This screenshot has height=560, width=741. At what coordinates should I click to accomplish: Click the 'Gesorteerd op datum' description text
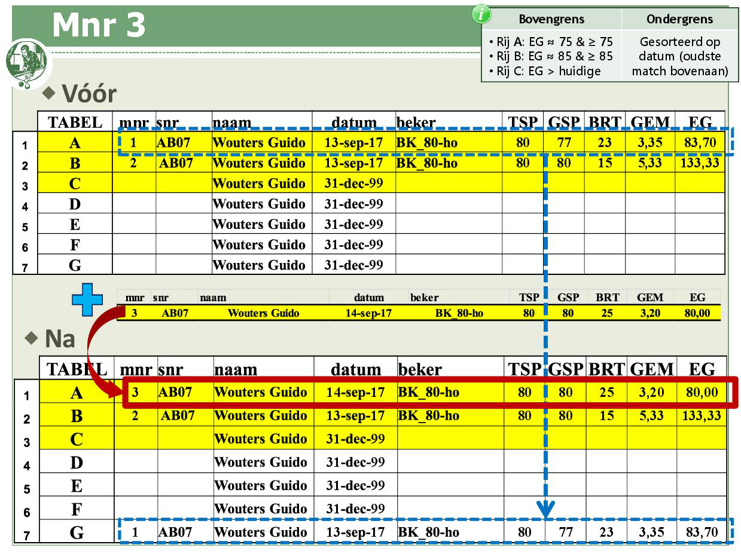click(680, 57)
